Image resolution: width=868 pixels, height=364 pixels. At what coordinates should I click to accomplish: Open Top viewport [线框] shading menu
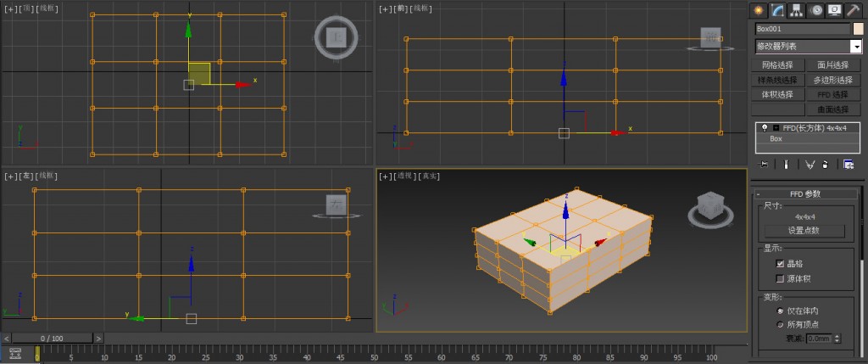47,8
